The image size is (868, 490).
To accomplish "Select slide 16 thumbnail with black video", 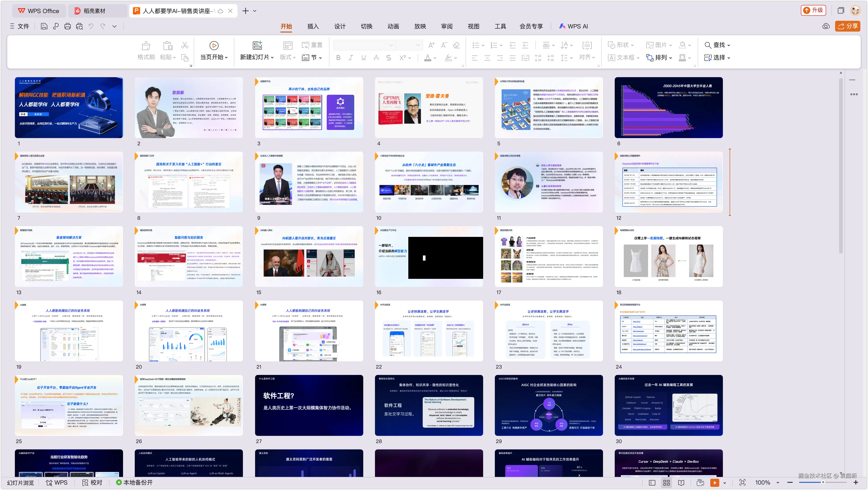I will (x=429, y=257).
